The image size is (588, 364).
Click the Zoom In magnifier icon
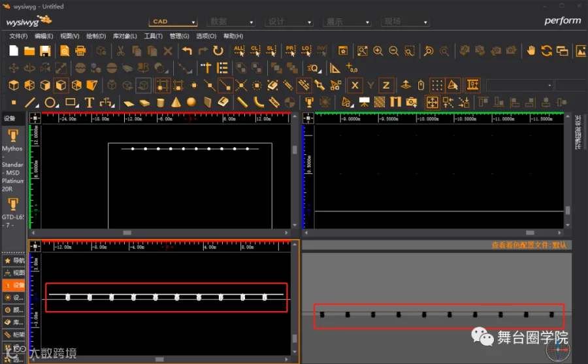click(378, 51)
